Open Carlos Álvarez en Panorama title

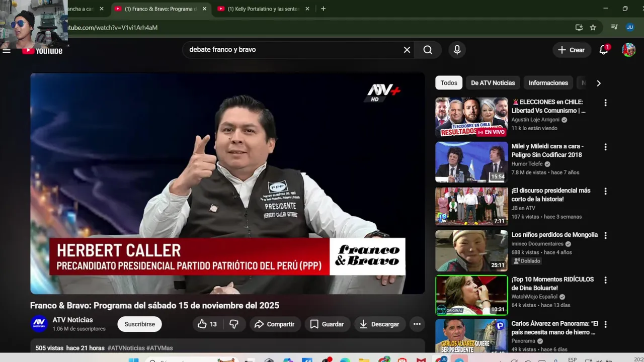pos(554,328)
